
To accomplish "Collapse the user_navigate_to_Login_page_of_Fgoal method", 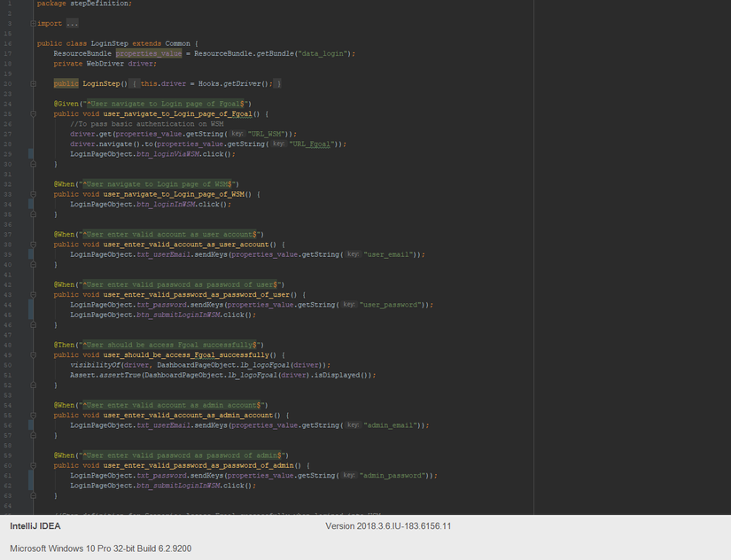I will click(33, 113).
